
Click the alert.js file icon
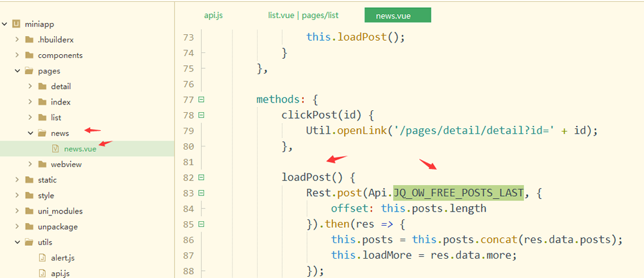(42, 258)
